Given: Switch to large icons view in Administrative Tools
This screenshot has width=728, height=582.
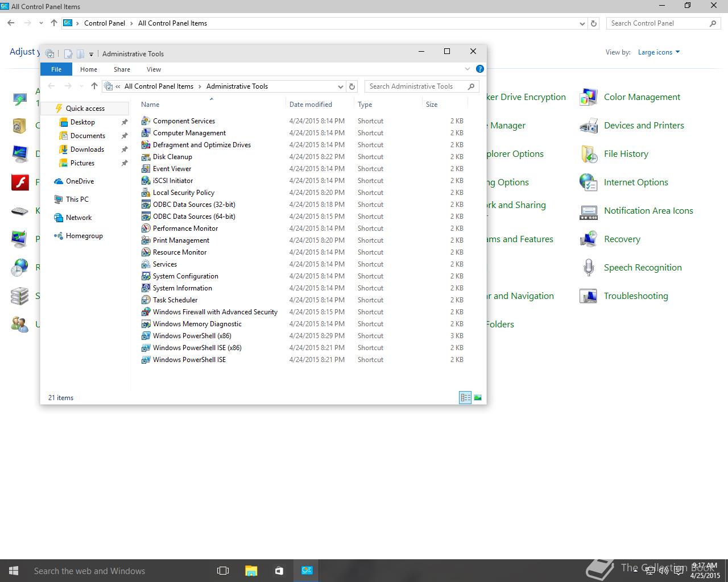Looking at the screenshot, I should pyautogui.click(x=478, y=398).
